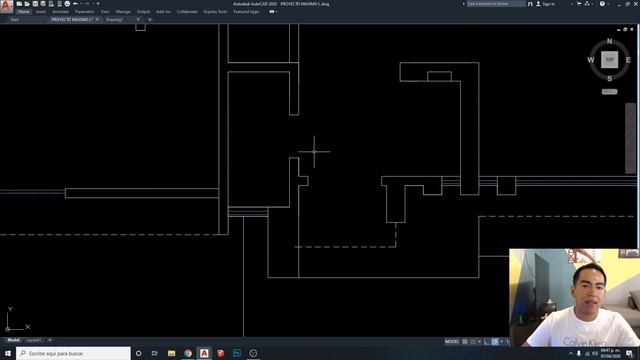Click the ViewCube TOP face

tap(609, 60)
